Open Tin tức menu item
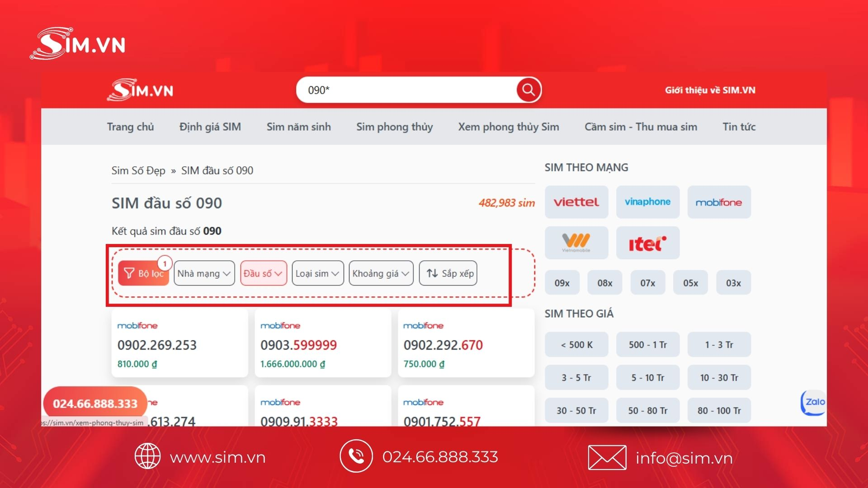This screenshot has width=868, height=488. click(739, 127)
